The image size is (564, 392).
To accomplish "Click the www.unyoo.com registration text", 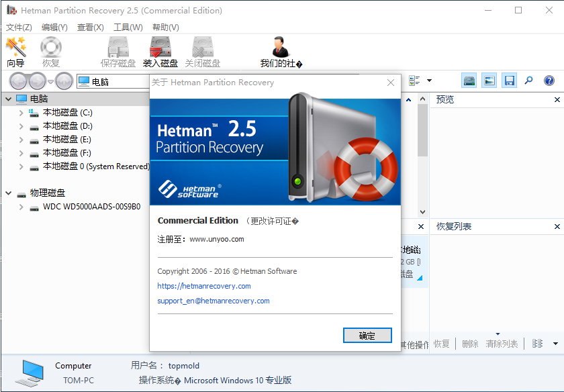I will (217, 239).
